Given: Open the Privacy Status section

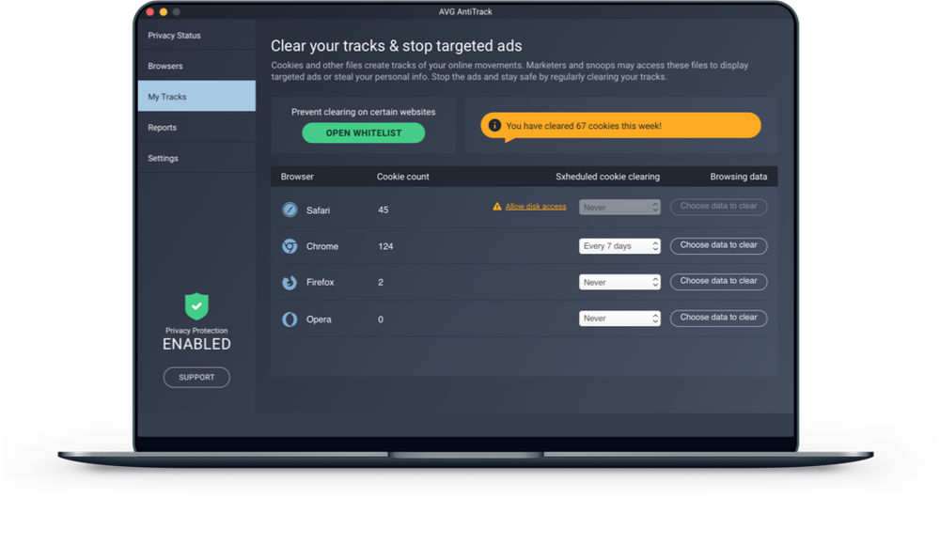Looking at the screenshot, I should pyautogui.click(x=196, y=36).
